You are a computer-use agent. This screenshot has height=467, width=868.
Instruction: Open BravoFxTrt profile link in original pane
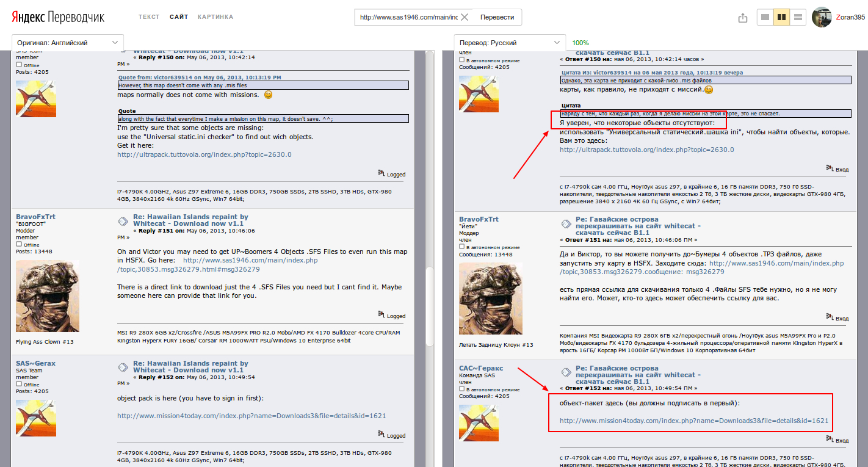coord(35,217)
